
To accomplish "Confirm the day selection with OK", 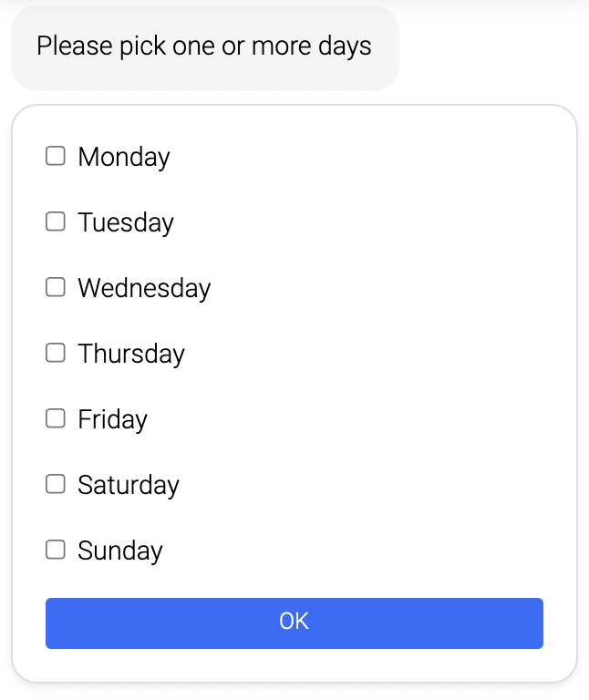I will (294, 623).
